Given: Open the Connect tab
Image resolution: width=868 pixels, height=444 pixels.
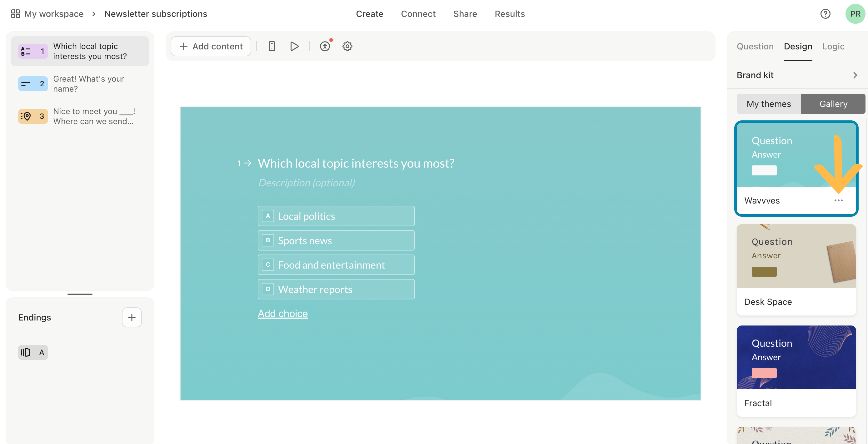Looking at the screenshot, I should pos(418,14).
